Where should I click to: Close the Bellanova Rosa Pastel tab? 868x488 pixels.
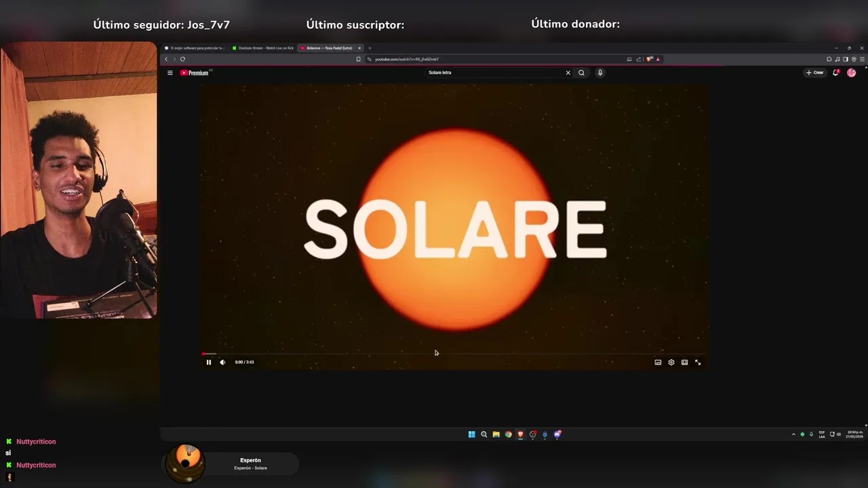pos(359,48)
